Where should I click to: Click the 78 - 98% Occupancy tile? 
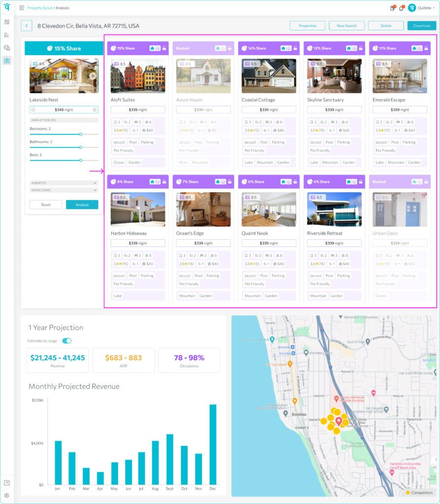click(x=189, y=360)
